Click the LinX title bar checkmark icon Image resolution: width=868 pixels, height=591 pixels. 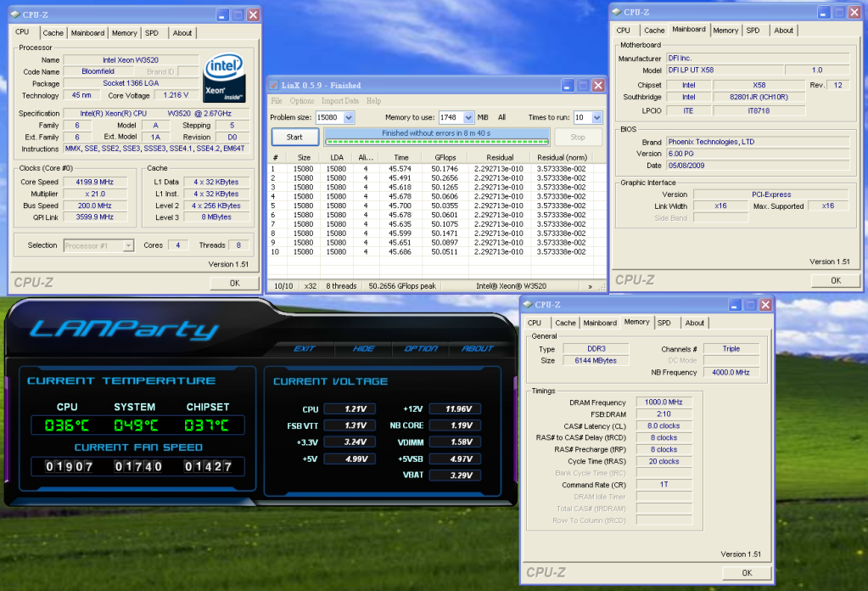[273, 85]
